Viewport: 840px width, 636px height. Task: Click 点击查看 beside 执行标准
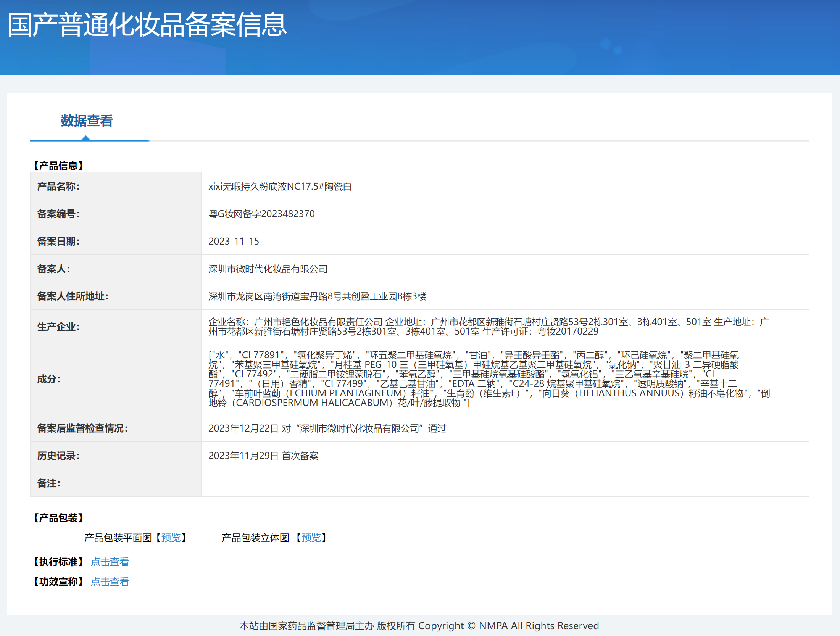(110, 562)
